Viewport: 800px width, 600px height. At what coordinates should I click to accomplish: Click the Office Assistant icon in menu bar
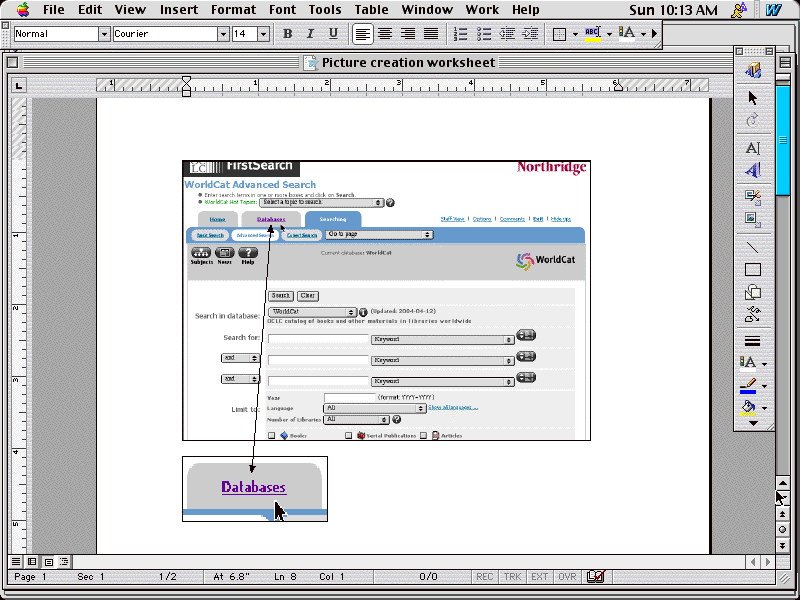739,10
